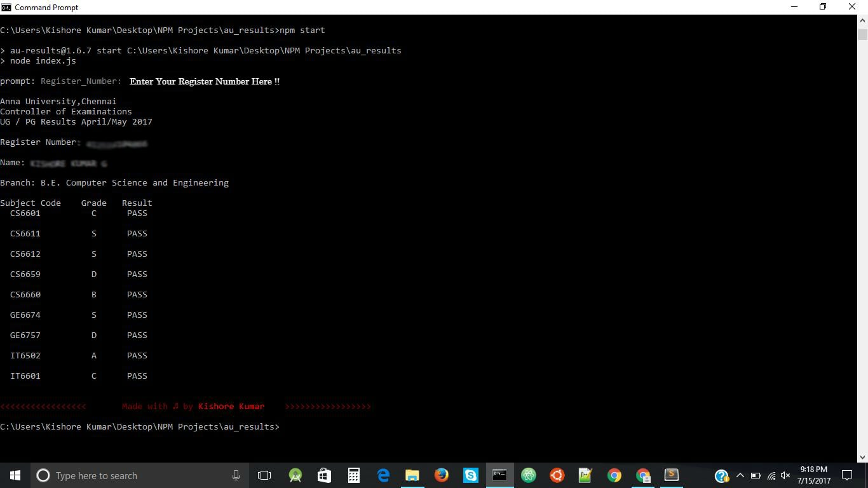Viewport: 868px width, 488px height.
Task: Click the CS6612 subject code
Action: (25, 254)
